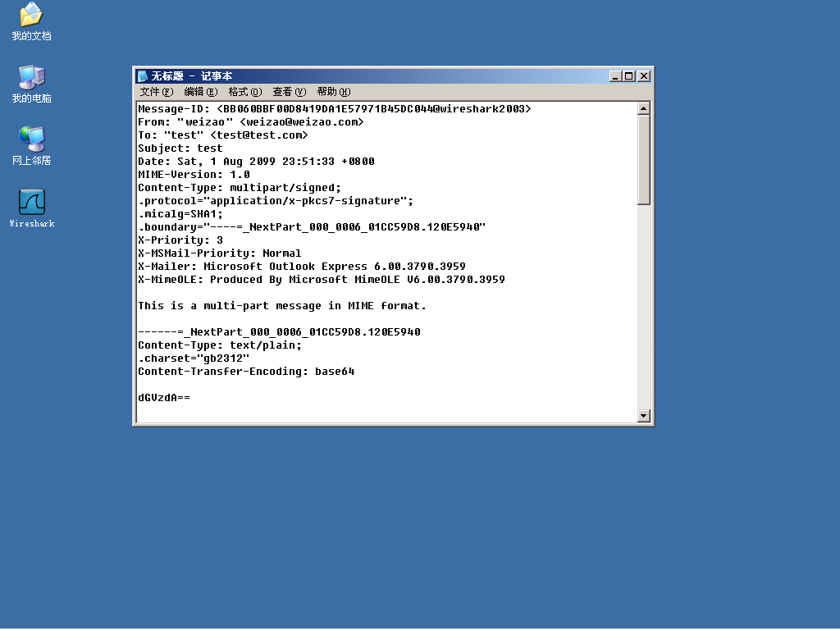Viewport: 840px width, 630px height.
Task: Click the To: "test" line
Action: pyautogui.click(x=223, y=135)
